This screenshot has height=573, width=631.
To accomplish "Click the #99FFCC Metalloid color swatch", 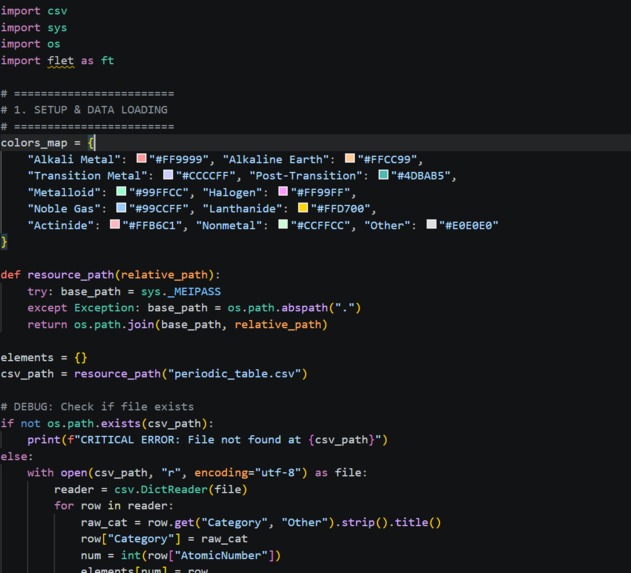I will click(x=121, y=191).
